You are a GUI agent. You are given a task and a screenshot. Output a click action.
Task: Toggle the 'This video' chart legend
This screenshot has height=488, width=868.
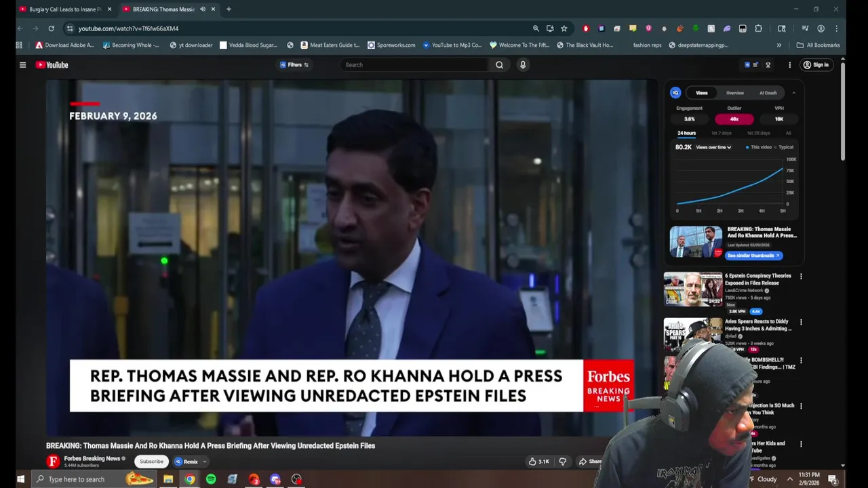click(759, 147)
